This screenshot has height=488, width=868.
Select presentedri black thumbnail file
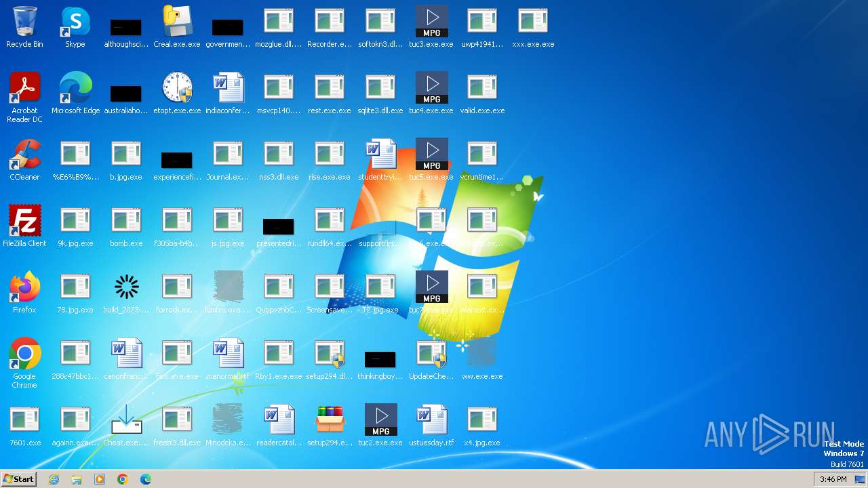tap(278, 226)
